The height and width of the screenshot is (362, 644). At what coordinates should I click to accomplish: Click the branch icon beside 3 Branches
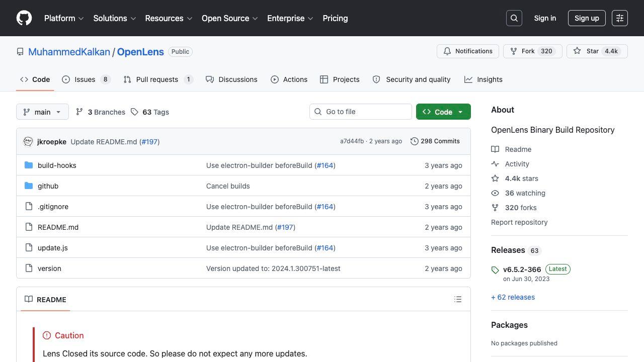(79, 112)
